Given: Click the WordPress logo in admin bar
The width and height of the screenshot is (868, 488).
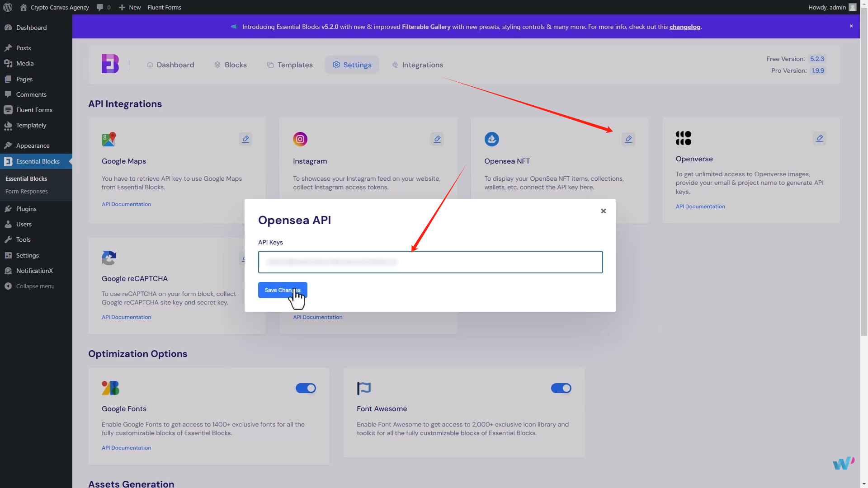Looking at the screenshot, I should tap(8, 7).
